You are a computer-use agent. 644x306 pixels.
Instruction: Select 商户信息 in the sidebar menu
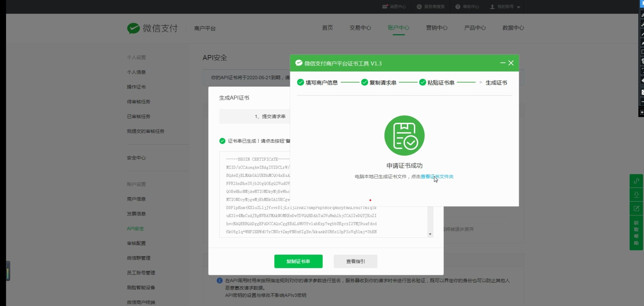tap(136, 199)
